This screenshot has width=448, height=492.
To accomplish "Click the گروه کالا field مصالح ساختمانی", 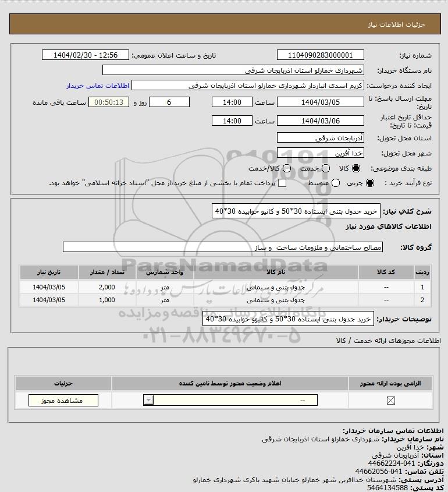I will coord(223,247).
